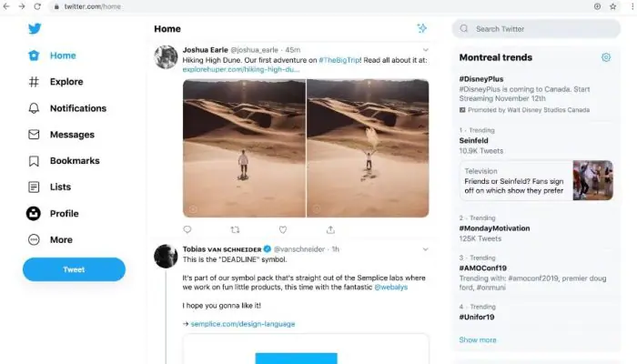The image size is (637, 364).
Task: Open Tobias van Schneider tweet menu chevron
Action: point(425,248)
